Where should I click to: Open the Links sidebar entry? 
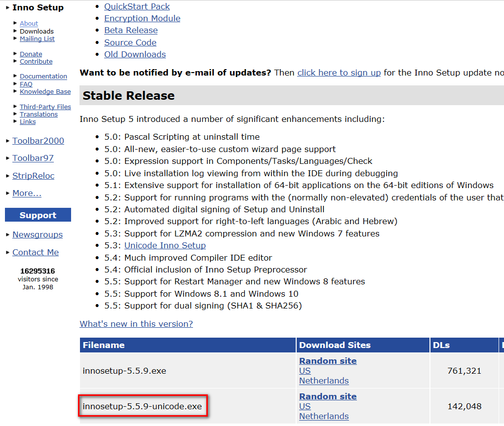[28, 121]
